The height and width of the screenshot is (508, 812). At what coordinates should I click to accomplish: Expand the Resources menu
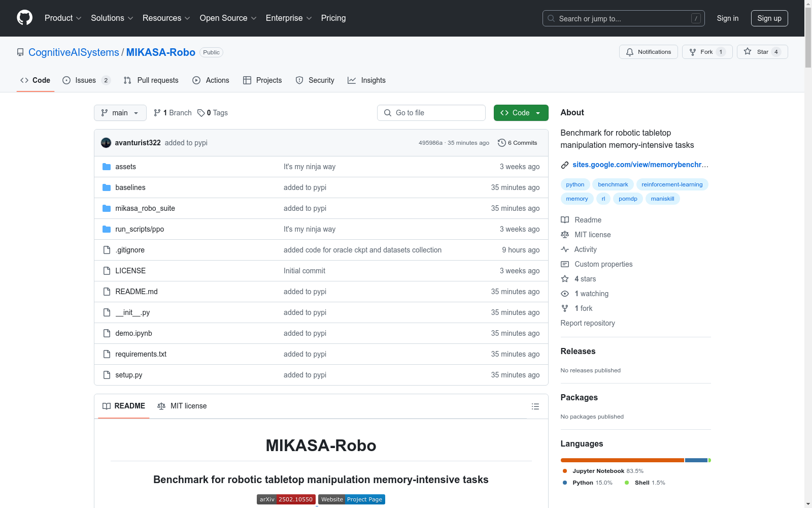pos(166,18)
